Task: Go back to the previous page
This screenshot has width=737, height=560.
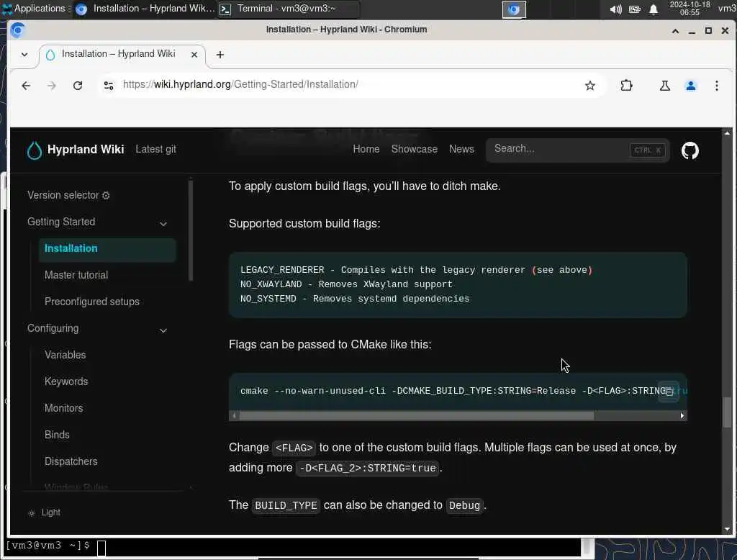Action: click(26, 85)
